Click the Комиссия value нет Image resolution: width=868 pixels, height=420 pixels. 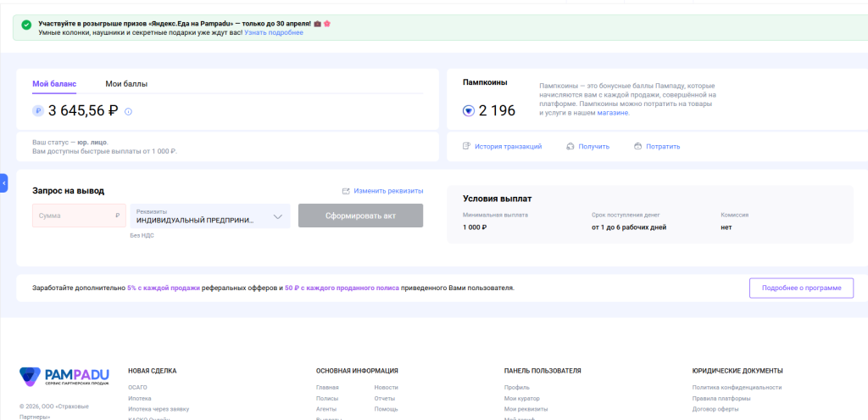pyautogui.click(x=726, y=227)
